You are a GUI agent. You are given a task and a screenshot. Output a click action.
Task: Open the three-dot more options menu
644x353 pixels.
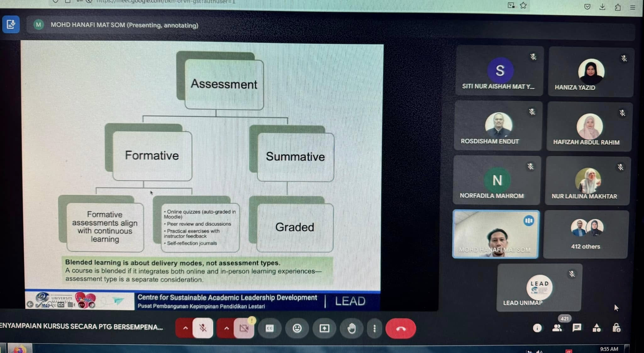click(x=374, y=328)
